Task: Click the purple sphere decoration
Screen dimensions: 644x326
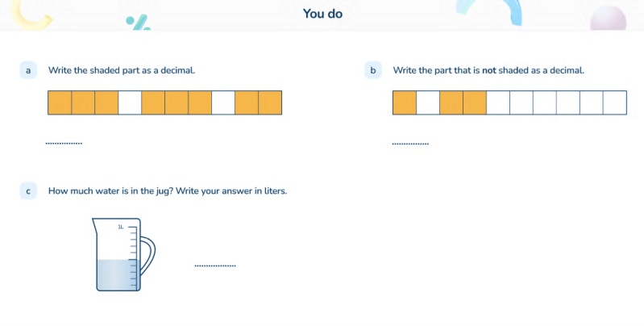Action: click(609, 18)
